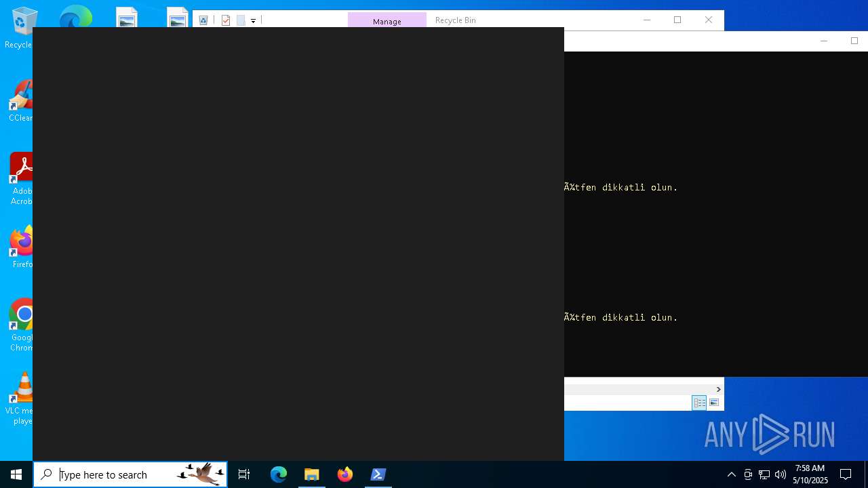Screen dimensions: 868x488
Task: Open the CCleaner desktop shortcut
Action: (20, 100)
